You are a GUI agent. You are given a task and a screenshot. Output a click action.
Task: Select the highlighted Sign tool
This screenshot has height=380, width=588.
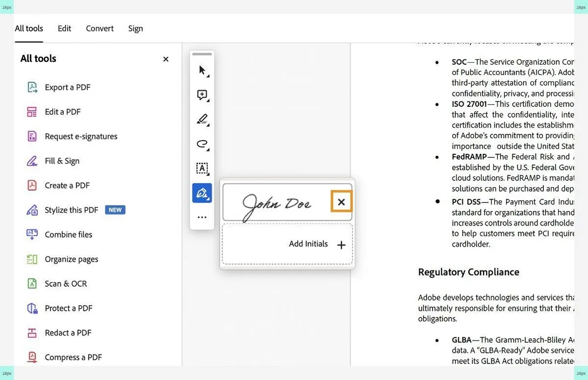pos(202,192)
